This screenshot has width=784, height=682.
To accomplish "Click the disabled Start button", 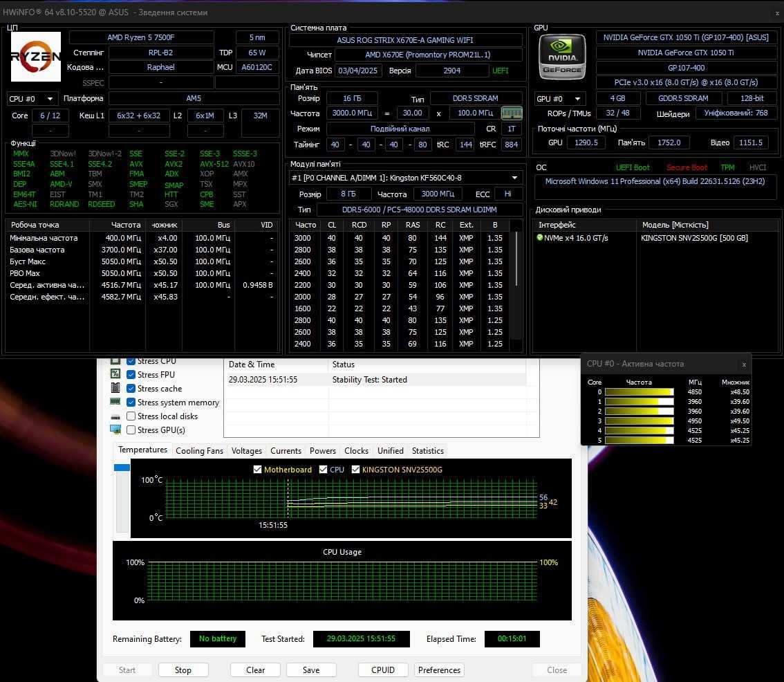I will [127, 670].
